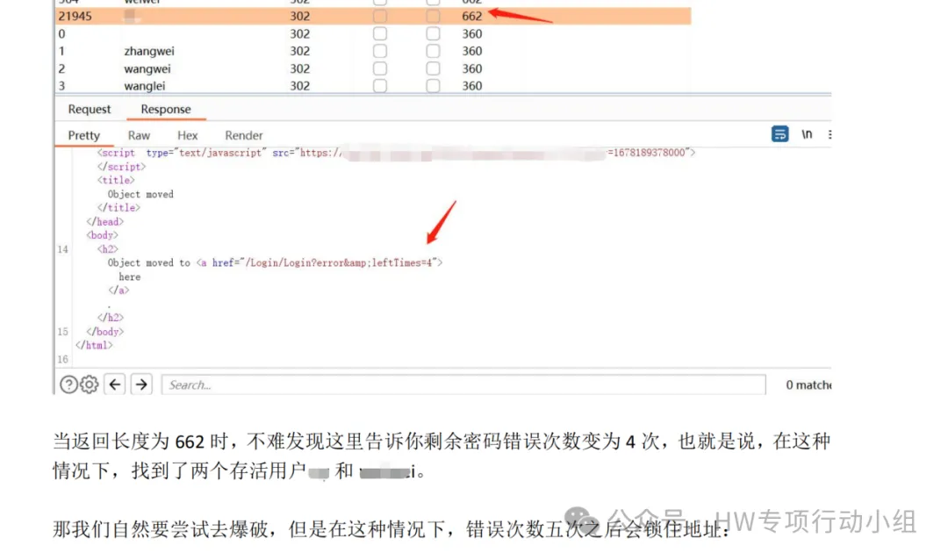
Task: Tick the right checkbox in the zhangwei row
Action: click(x=433, y=51)
